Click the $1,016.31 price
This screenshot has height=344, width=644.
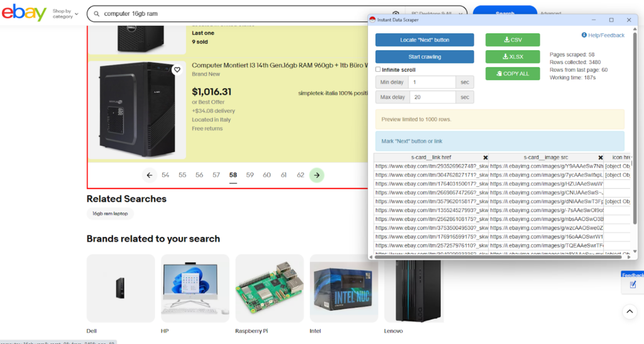(x=211, y=92)
